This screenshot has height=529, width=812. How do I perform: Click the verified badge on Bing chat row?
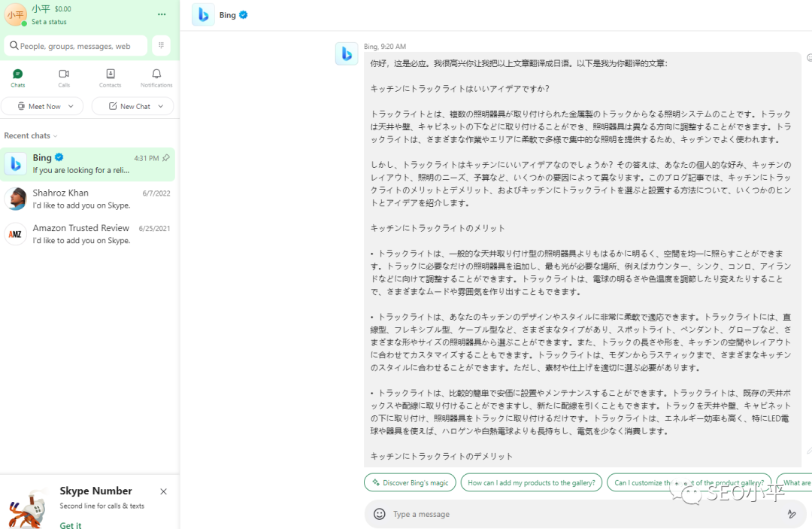point(59,157)
